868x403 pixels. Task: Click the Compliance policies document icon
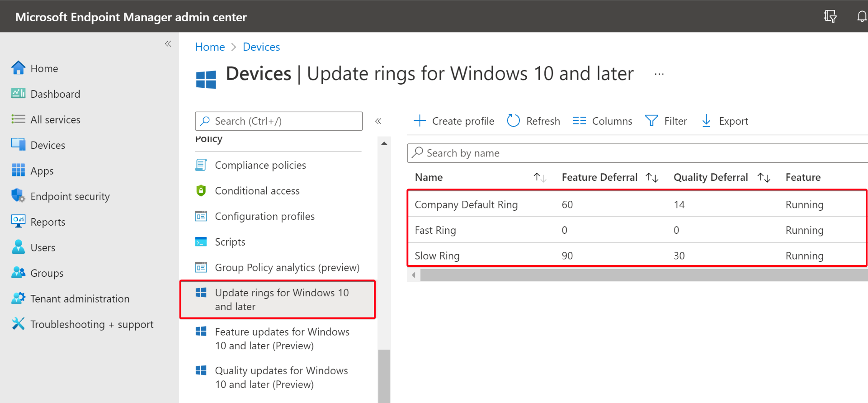tap(201, 165)
